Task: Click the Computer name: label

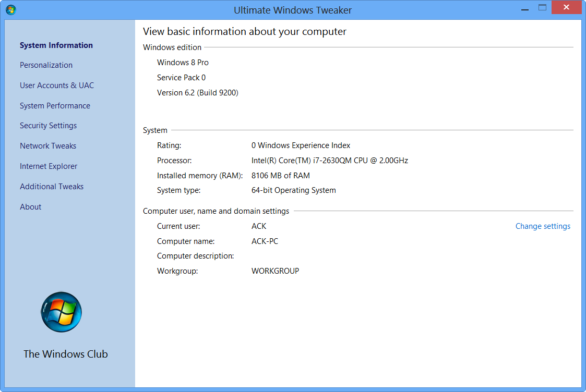Action: point(186,241)
